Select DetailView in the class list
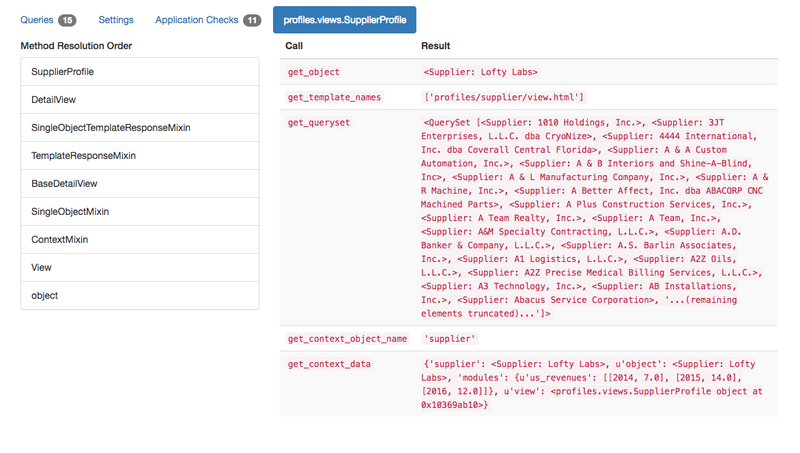This screenshot has width=800, height=453. pyautogui.click(x=139, y=100)
